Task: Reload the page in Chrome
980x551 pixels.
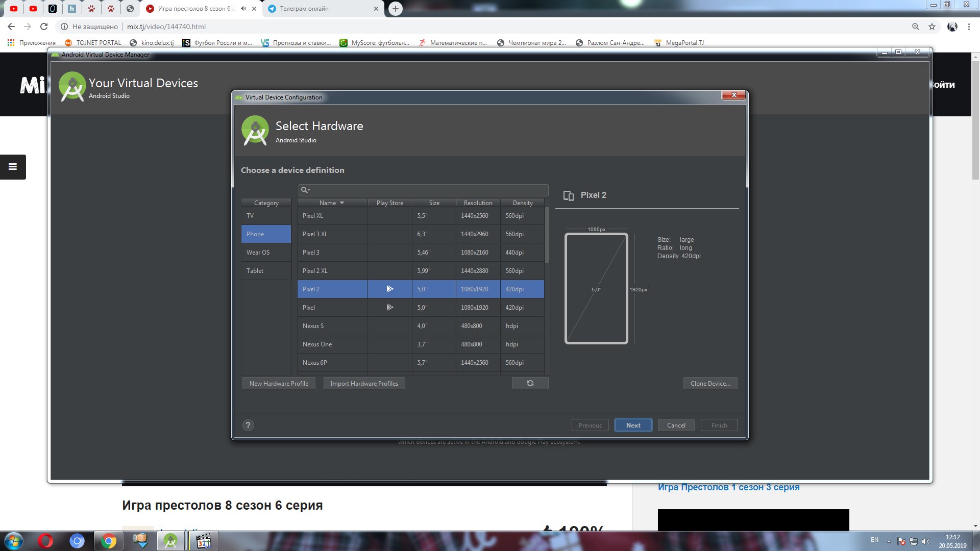Action: coord(44,27)
